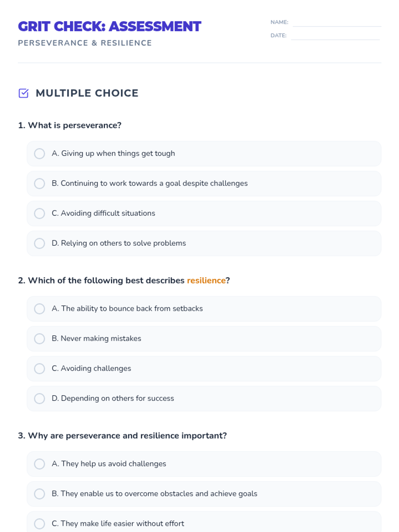Click the 'Perseverance & Resilience' subtitle
The width and height of the screenshot is (399, 532).
tap(85, 43)
